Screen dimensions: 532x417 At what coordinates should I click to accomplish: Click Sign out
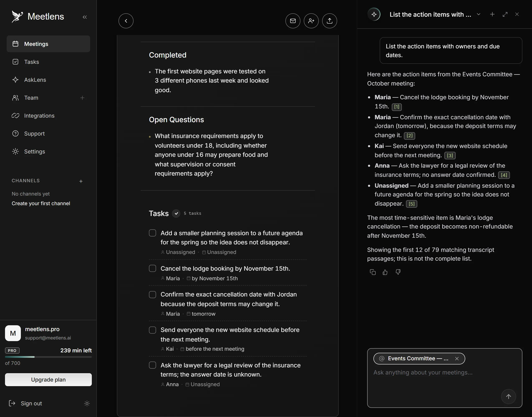point(25,403)
